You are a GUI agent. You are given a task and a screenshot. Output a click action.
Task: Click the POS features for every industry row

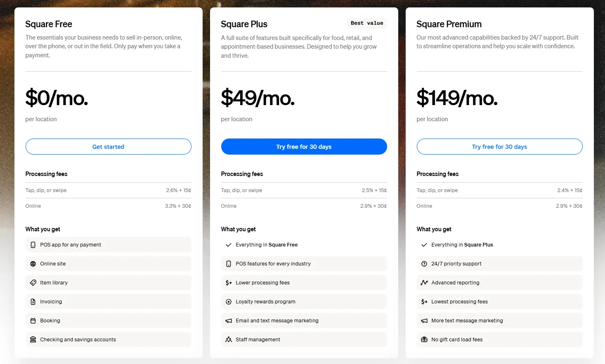304,263
